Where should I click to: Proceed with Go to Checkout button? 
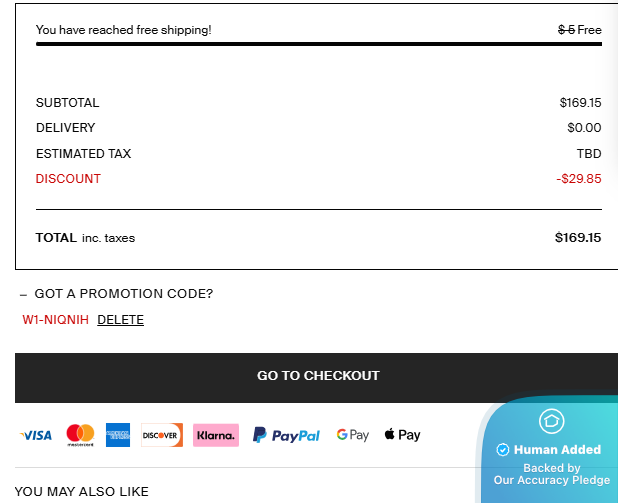click(x=318, y=376)
